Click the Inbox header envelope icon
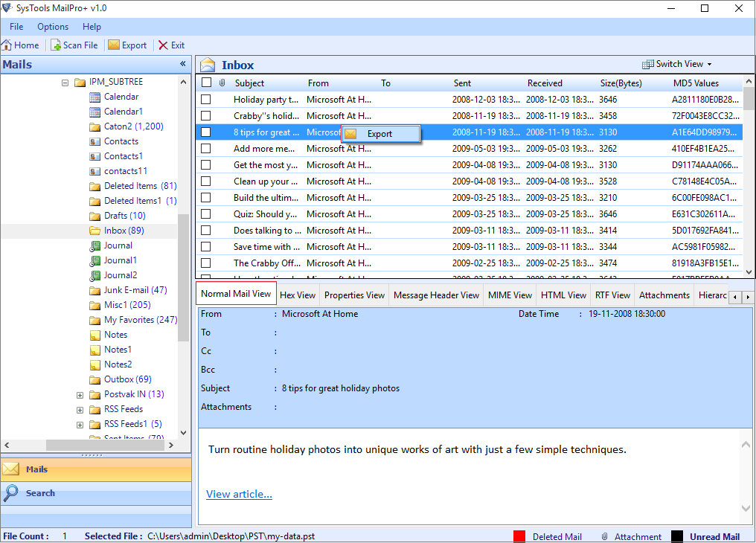 pyautogui.click(x=208, y=65)
